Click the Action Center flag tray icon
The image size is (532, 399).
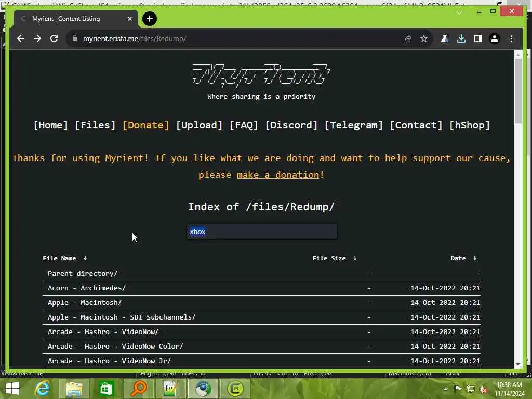click(458, 389)
